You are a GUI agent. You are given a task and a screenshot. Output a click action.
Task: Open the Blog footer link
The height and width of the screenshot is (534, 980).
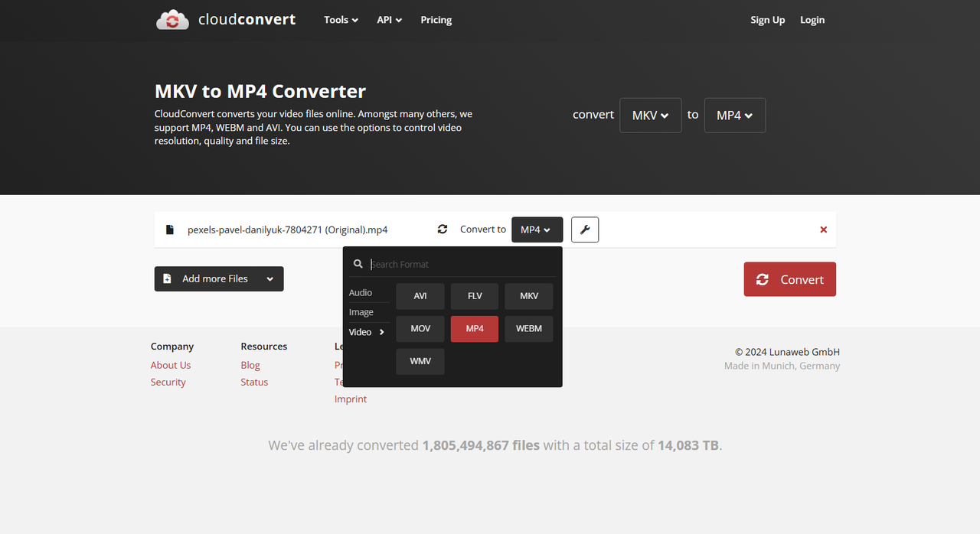click(250, 365)
